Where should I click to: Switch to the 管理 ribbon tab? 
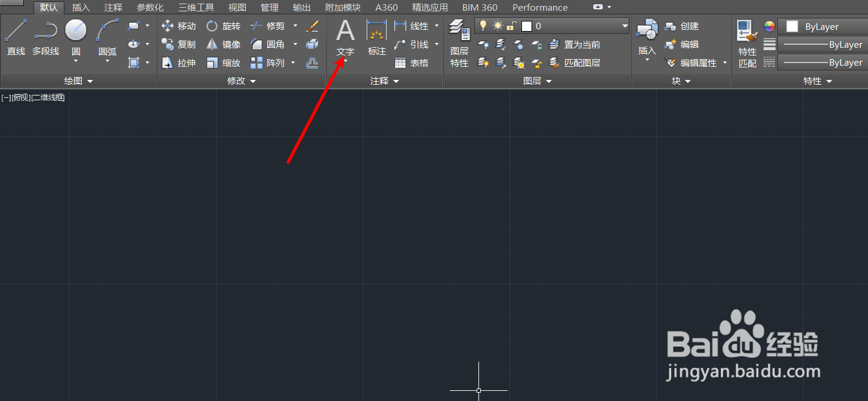[x=270, y=8]
